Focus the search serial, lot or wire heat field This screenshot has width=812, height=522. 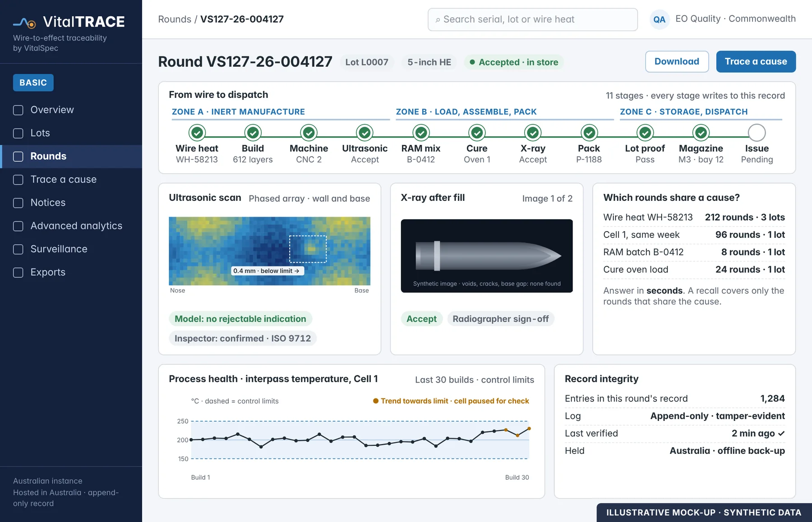click(532, 19)
